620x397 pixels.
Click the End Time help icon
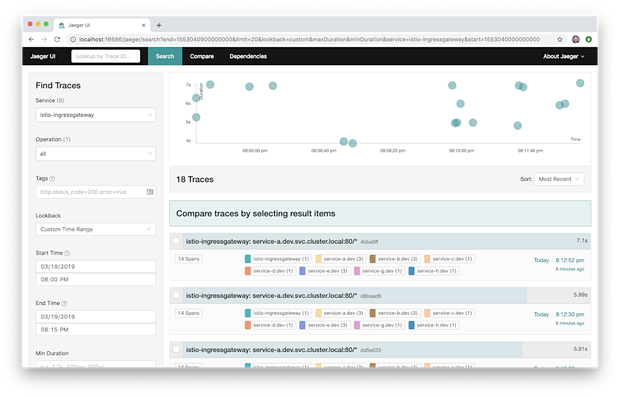[64, 303]
